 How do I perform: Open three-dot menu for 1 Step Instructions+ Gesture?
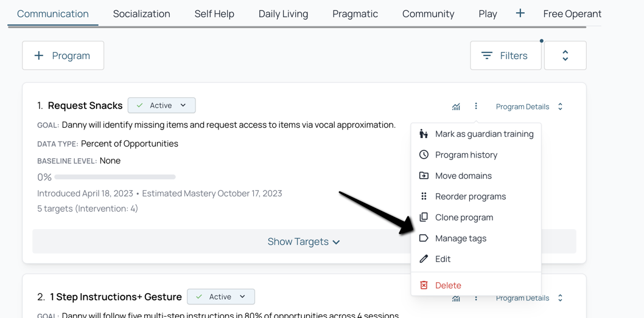pos(476,298)
